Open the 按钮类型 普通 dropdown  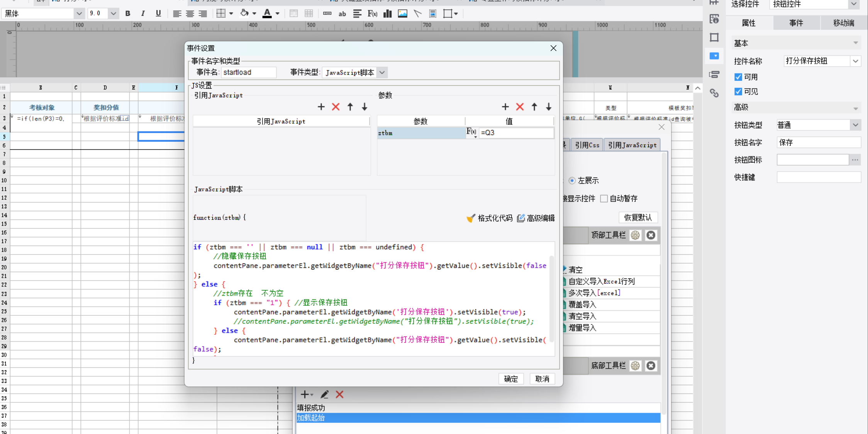[x=856, y=125]
